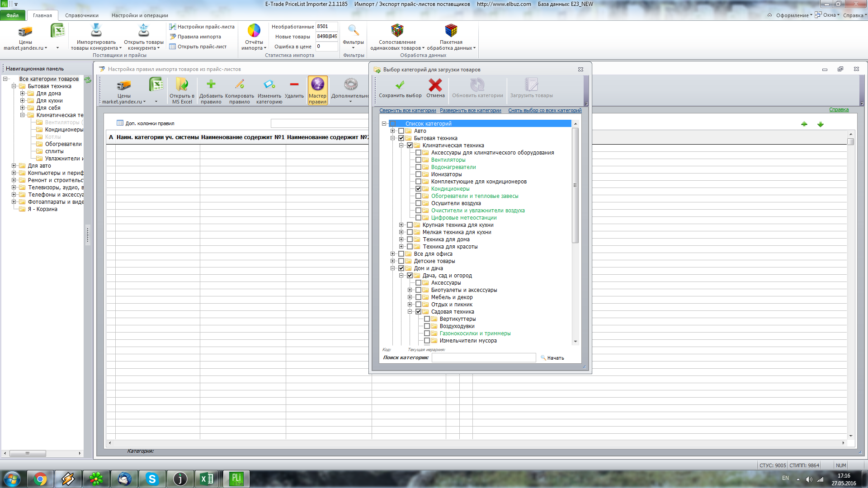Image resolution: width=868 pixels, height=488 pixels.
Task: Open Excel from the taskbar
Action: [x=208, y=479]
